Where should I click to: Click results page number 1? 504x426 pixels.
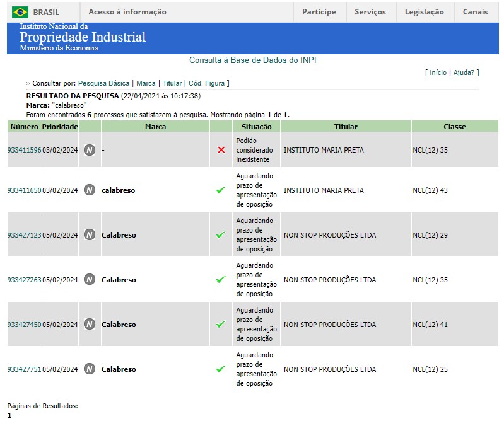click(9, 415)
